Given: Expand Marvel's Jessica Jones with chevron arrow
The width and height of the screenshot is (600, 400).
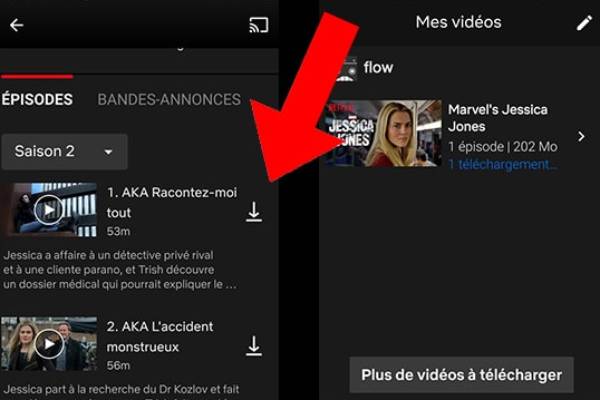Looking at the screenshot, I should point(581,136).
